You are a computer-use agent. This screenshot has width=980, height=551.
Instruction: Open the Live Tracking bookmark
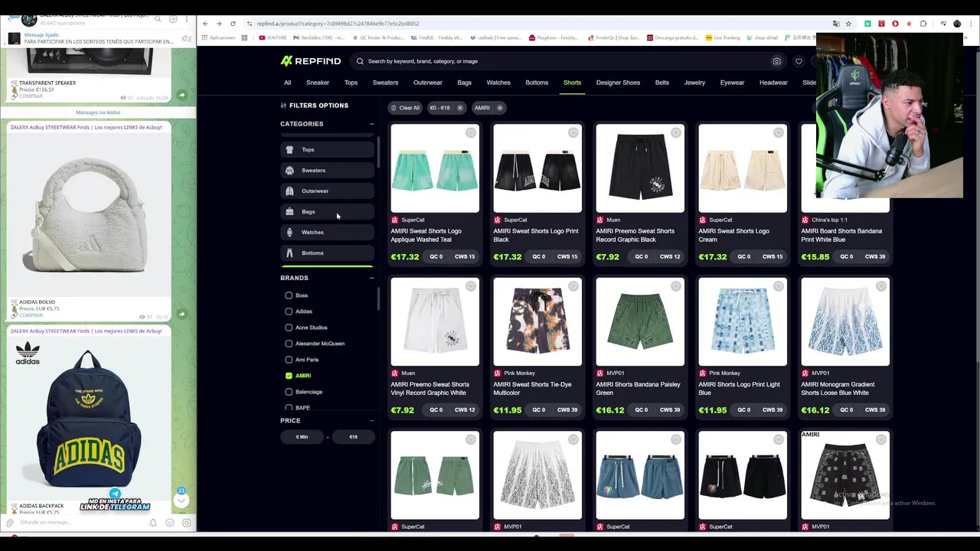coord(724,37)
